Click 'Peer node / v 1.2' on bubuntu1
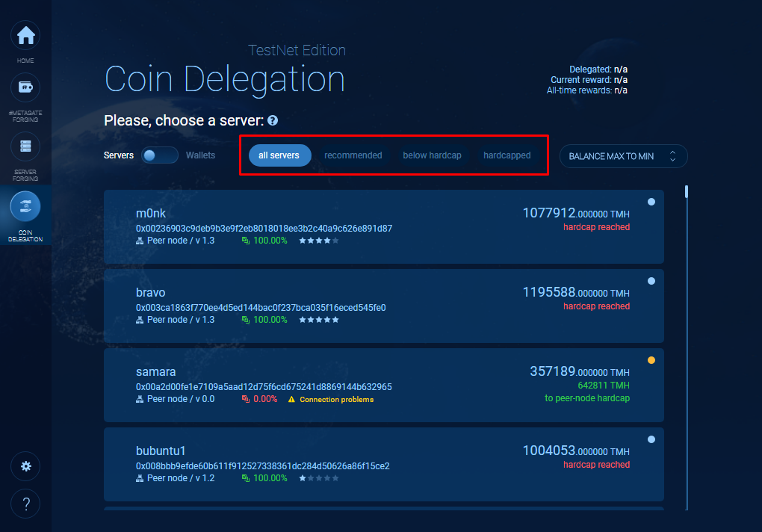Image resolution: width=762 pixels, height=532 pixels. (181, 478)
